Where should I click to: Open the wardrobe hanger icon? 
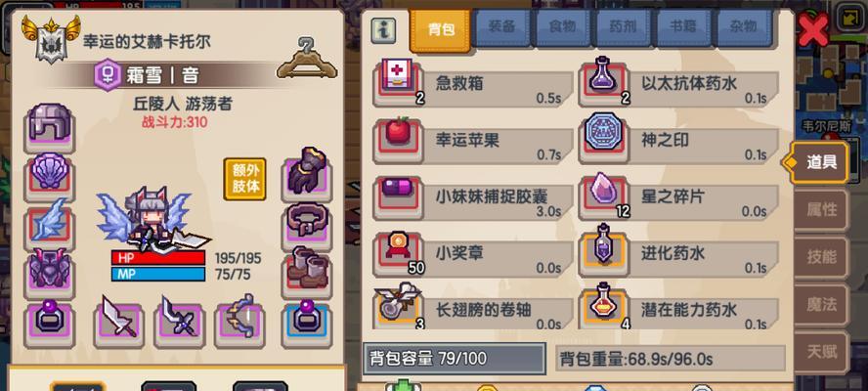307,58
